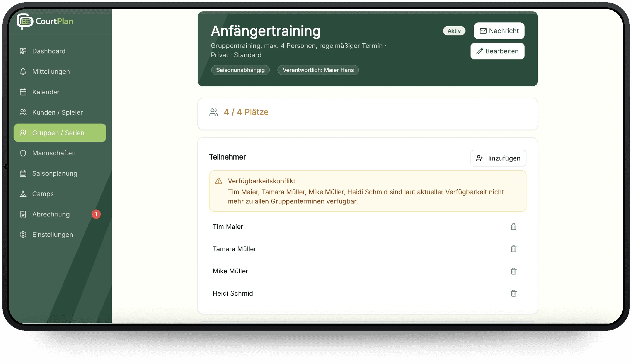Select participant name Tamara Müller
Image resolution: width=632 pixels, height=364 pixels.
click(x=234, y=249)
